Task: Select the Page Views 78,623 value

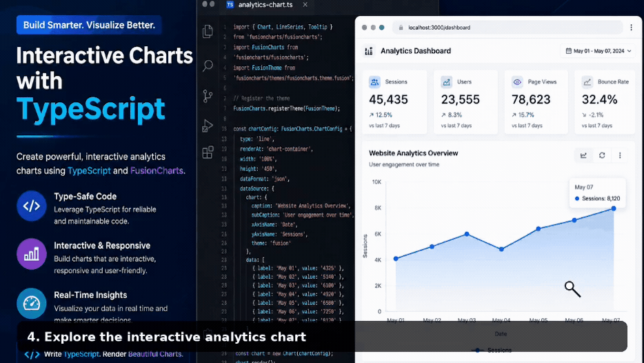Action: tap(531, 99)
